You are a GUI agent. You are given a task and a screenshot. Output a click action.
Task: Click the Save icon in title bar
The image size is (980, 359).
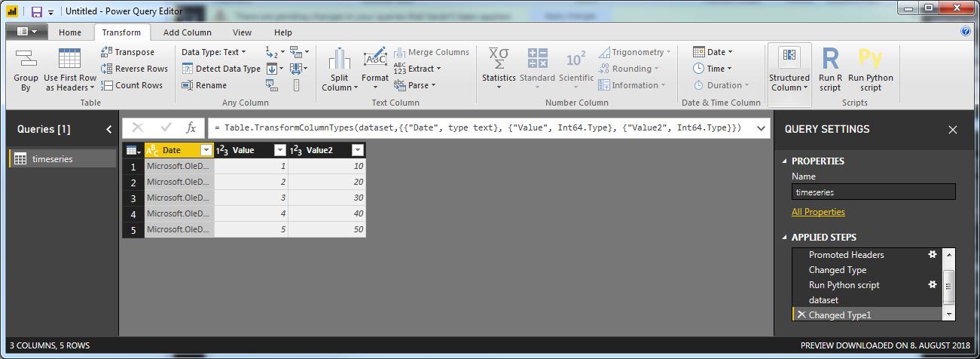coord(36,11)
